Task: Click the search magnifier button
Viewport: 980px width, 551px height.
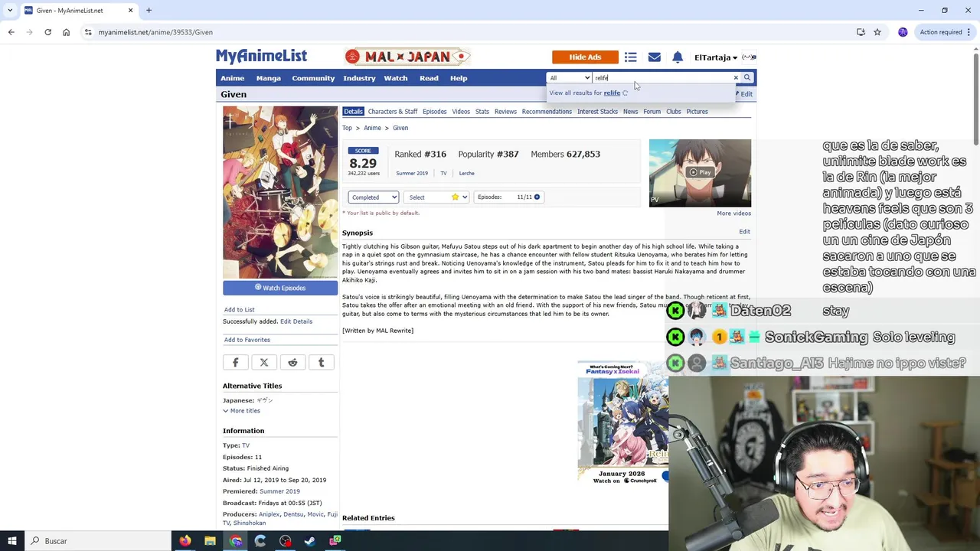Action: click(747, 77)
